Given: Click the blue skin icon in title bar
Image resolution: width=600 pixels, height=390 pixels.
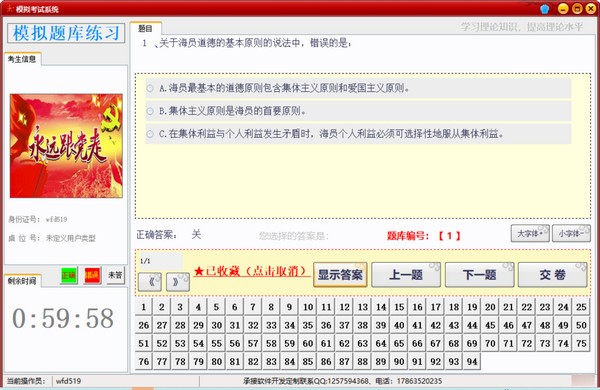Looking at the screenshot, I should [x=545, y=8].
